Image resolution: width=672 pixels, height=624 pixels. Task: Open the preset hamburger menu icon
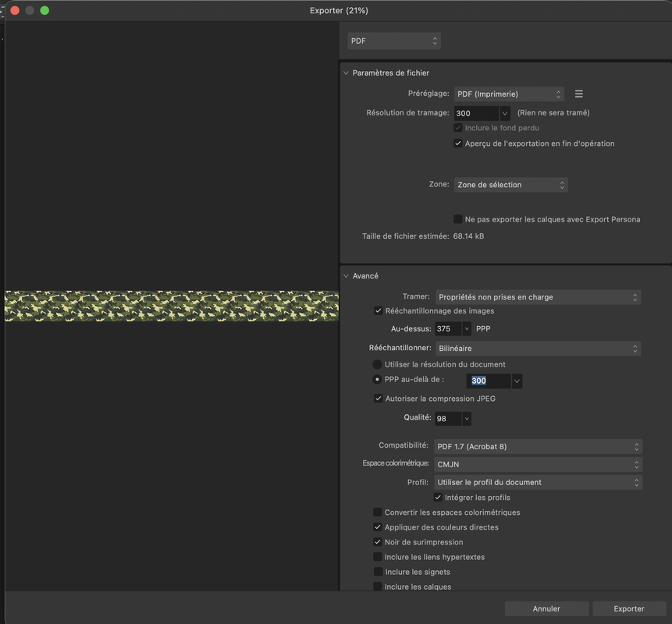[578, 94]
